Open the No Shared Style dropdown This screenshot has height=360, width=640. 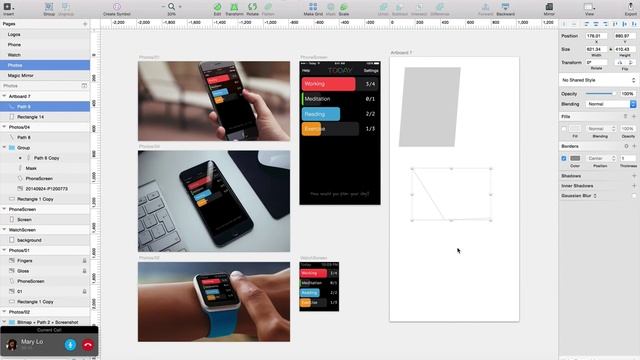[x=598, y=80]
